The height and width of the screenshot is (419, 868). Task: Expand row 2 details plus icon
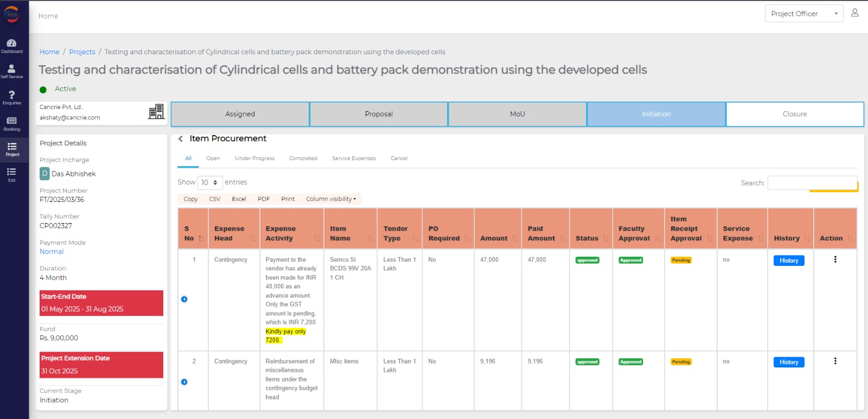[184, 382]
